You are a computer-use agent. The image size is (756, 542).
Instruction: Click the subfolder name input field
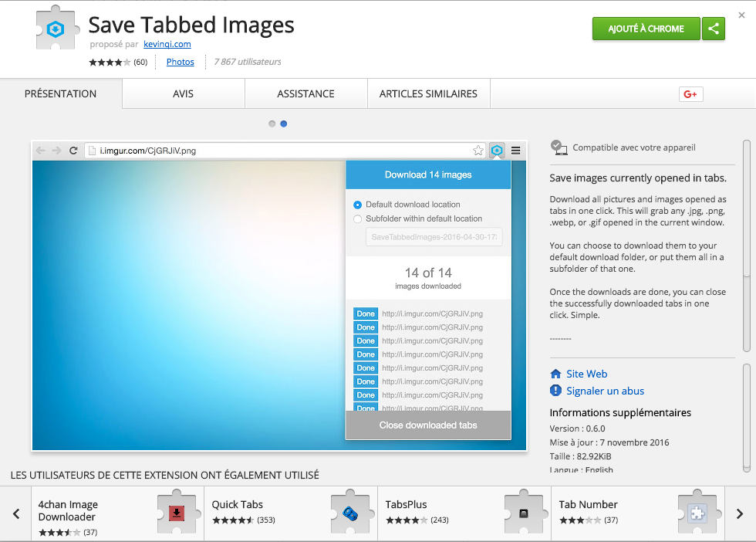click(434, 237)
